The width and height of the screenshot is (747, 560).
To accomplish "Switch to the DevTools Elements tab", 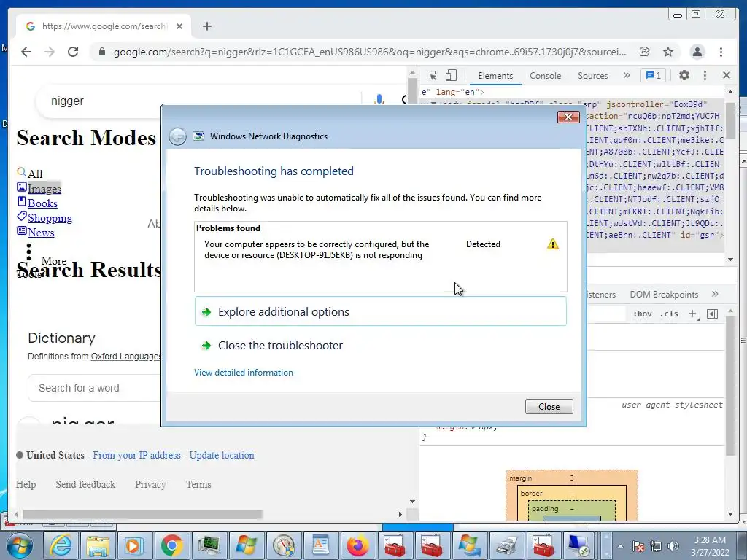I will click(x=495, y=76).
